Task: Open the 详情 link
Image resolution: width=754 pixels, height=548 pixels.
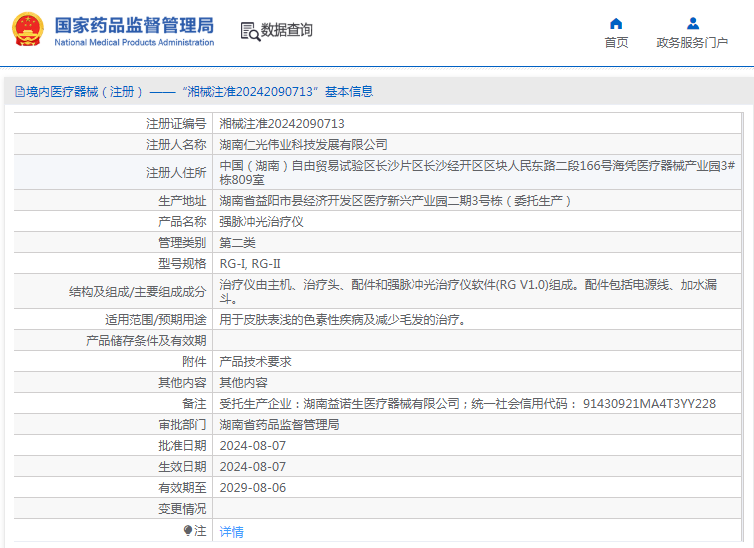Action: click(x=231, y=532)
